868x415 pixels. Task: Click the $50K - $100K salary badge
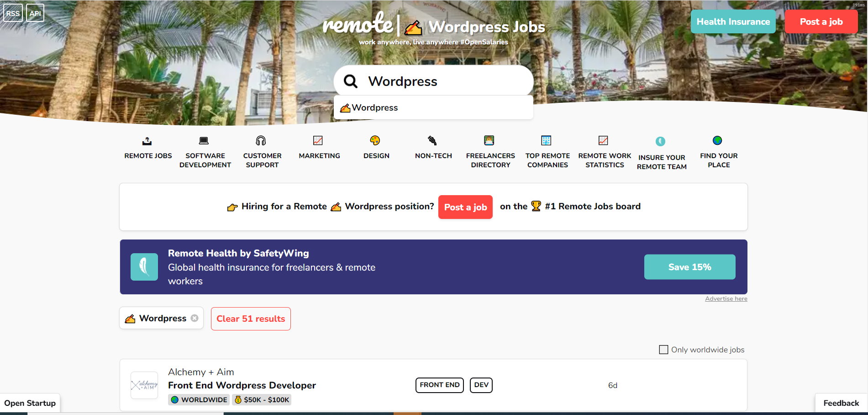262,400
